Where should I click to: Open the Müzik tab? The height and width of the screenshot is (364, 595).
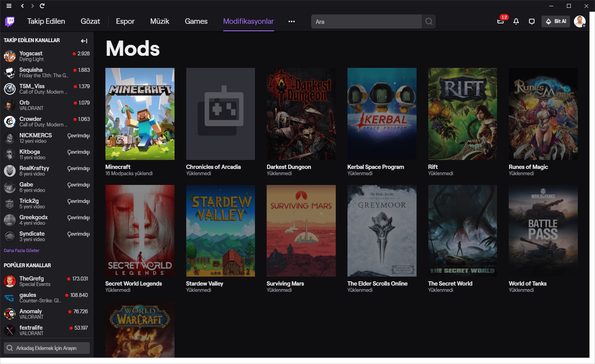tap(160, 21)
